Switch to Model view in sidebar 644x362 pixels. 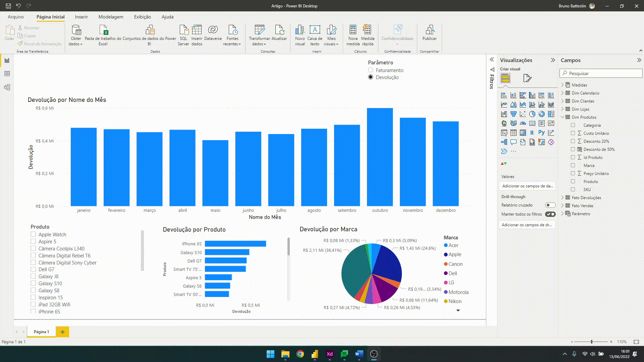click(7, 87)
